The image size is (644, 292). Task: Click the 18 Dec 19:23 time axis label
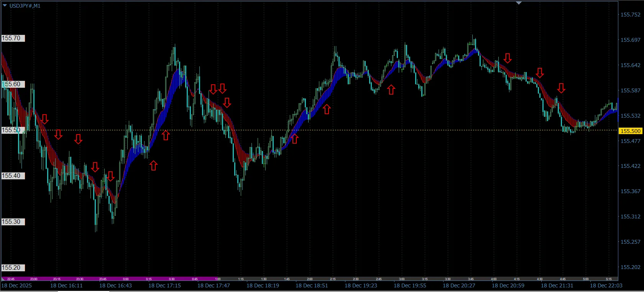click(x=361, y=285)
